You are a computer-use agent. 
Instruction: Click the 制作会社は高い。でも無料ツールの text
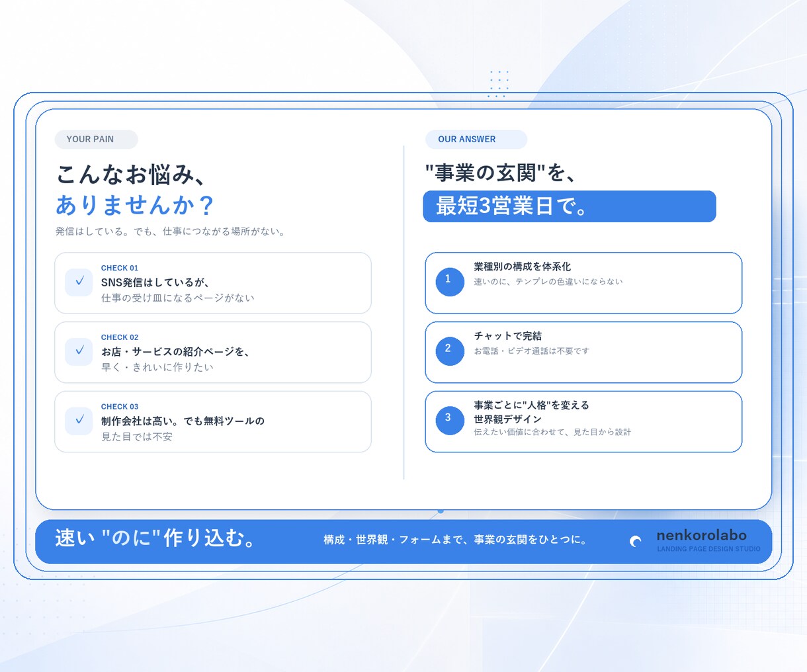click(183, 421)
